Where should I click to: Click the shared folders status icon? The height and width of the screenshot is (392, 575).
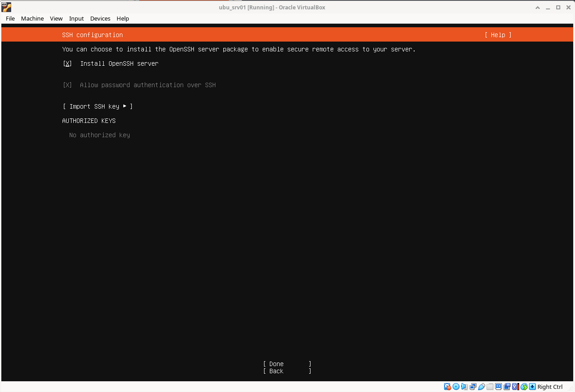coord(490,387)
